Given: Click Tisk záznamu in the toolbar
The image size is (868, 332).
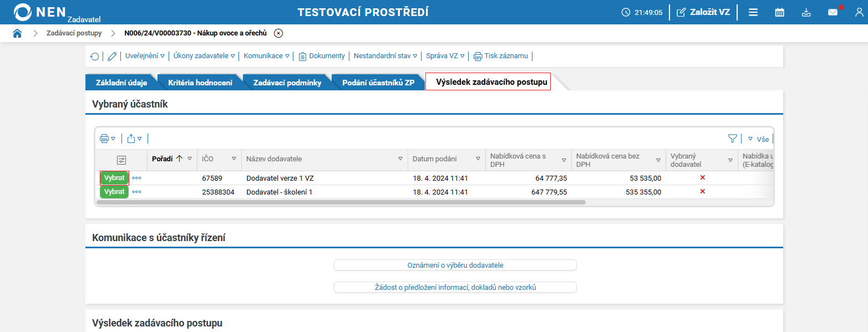Looking at the screenshot, I should click(502, 56).
